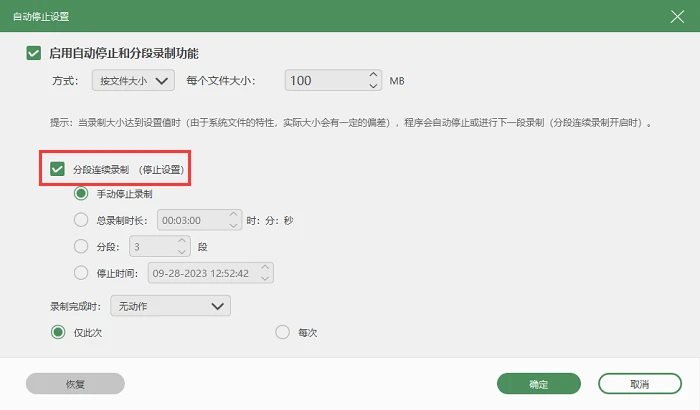Click down arrow of total recording duration
The height and width of the screenshot is (410, 700).
(233, 225)
